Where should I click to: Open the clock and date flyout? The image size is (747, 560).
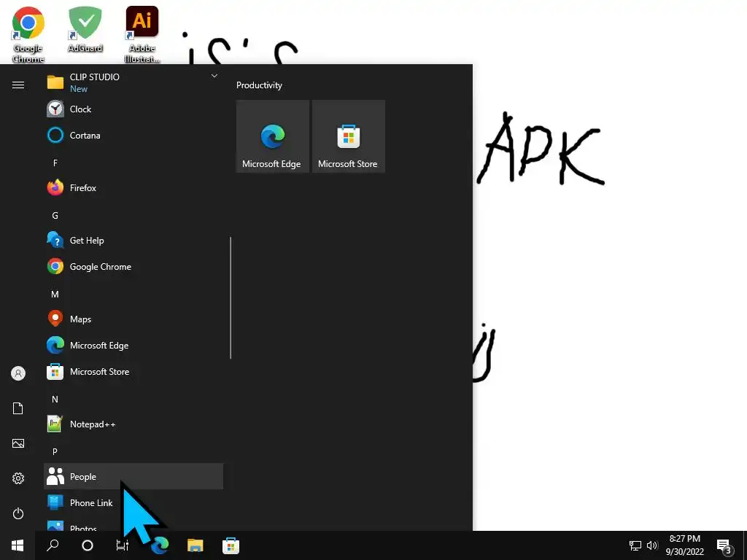click(684, 545)
